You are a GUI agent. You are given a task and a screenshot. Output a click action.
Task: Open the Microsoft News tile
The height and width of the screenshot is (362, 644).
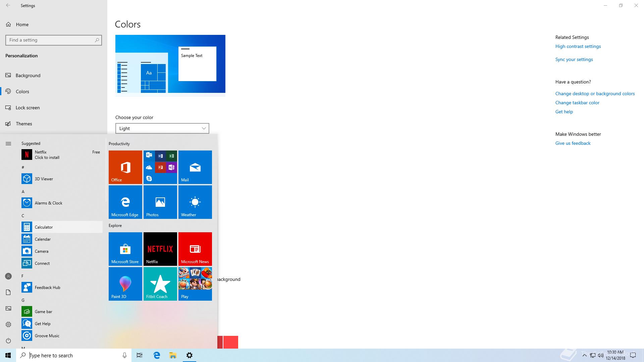pos(195,249)
